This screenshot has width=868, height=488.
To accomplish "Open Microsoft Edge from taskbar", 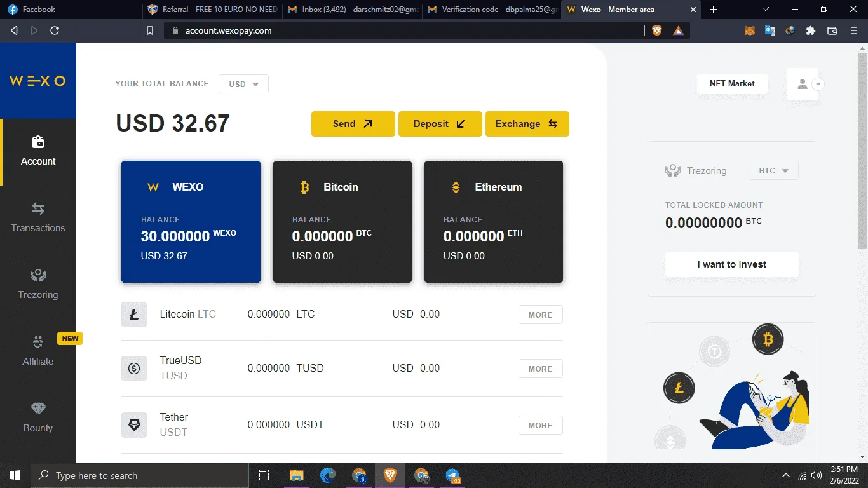I will 328,475.
